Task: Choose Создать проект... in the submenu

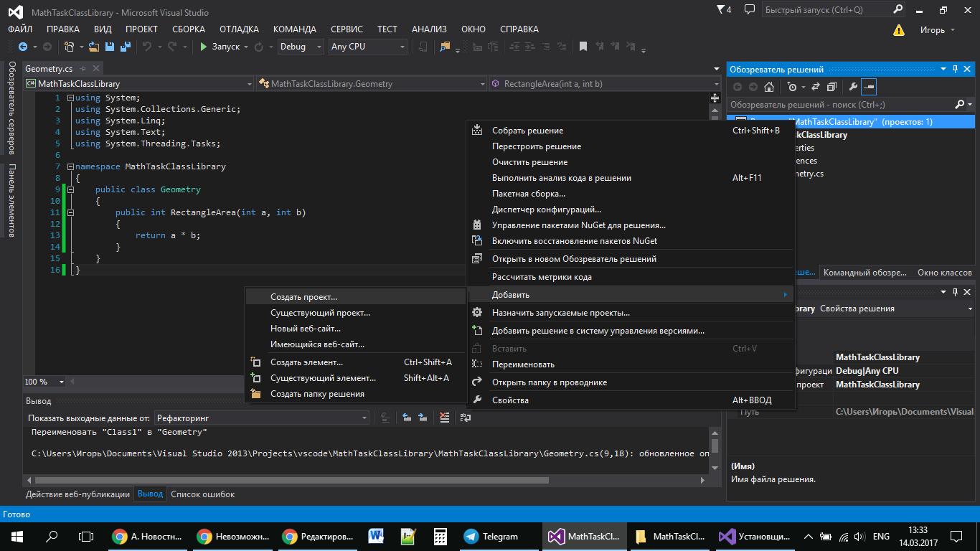Action: point(356,297)
